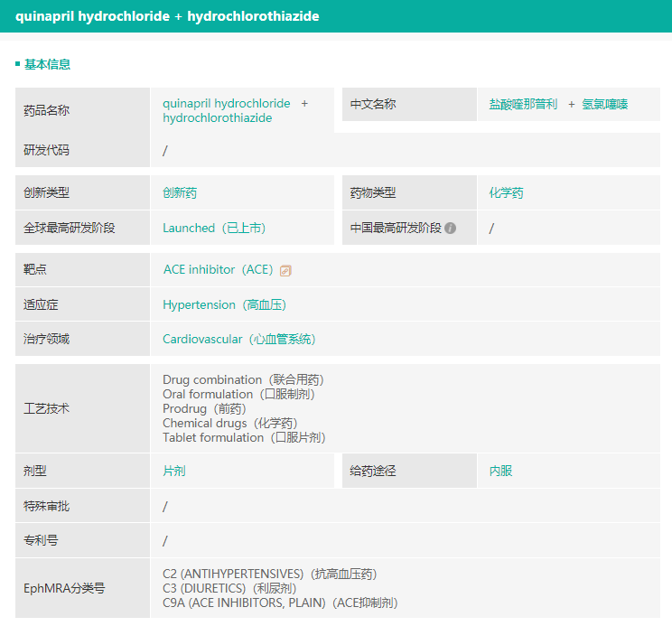Click the 氢氯噻嗪 Chinese name link
The image size is (672, 626).
point(605,104)
